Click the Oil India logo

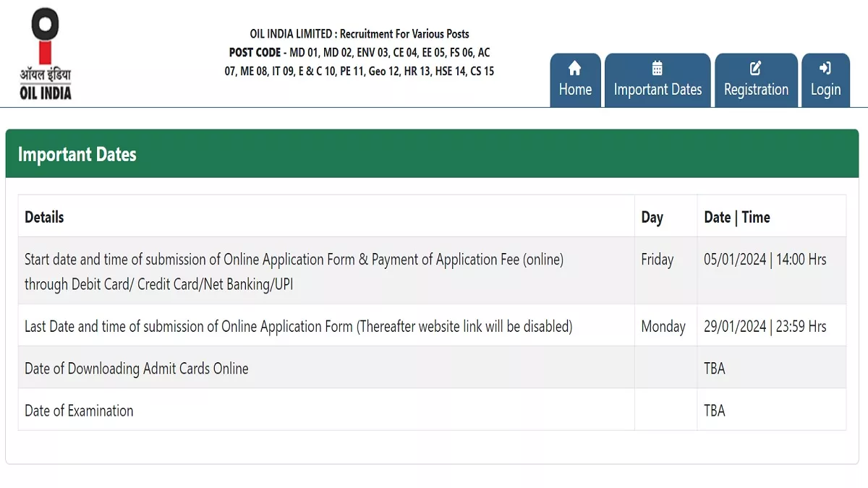coord(46,54)
